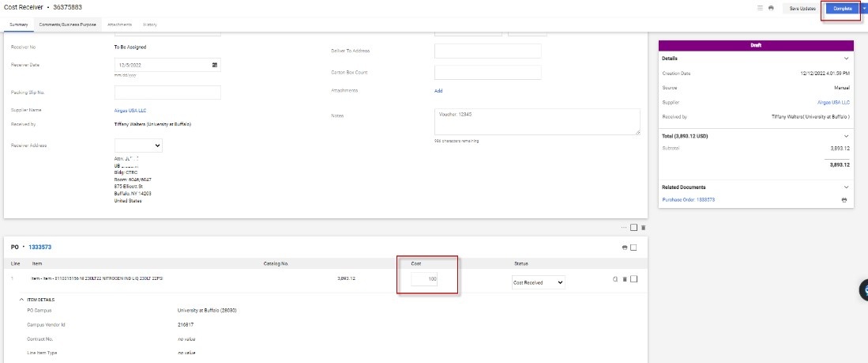868x363 pixels.
Task: Tick the checkbox for line 1 item
Action: click(x=634, y=279)
